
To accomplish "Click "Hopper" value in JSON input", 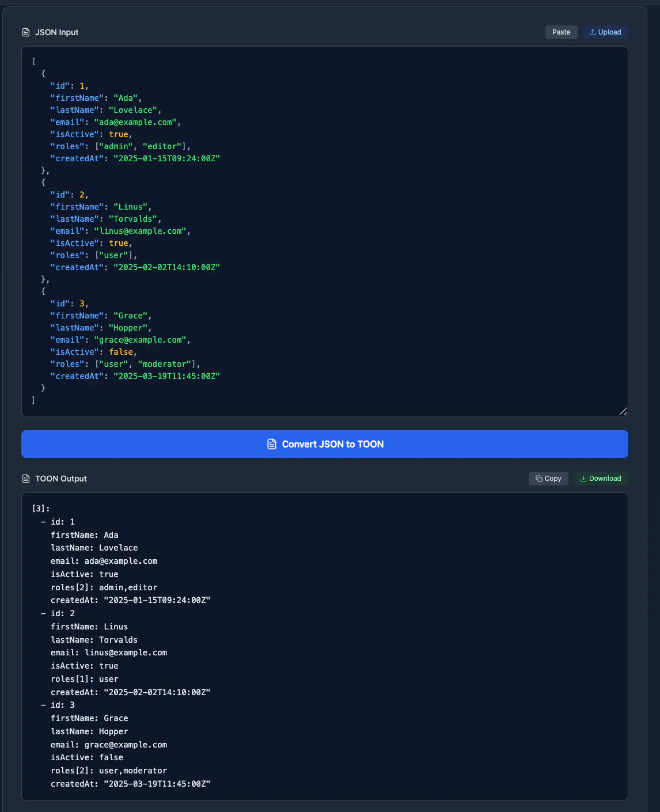I will [x=128, y=328].
